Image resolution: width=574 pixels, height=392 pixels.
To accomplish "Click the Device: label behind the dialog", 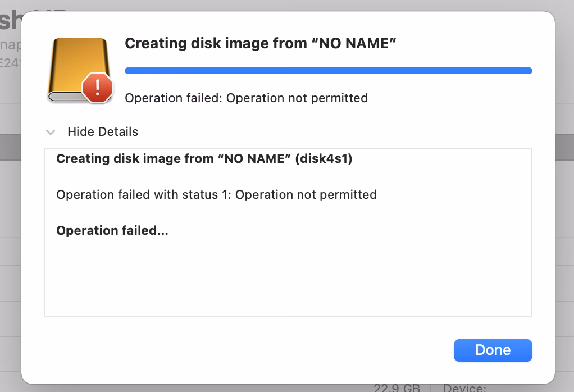I will (x=463, y=388).
